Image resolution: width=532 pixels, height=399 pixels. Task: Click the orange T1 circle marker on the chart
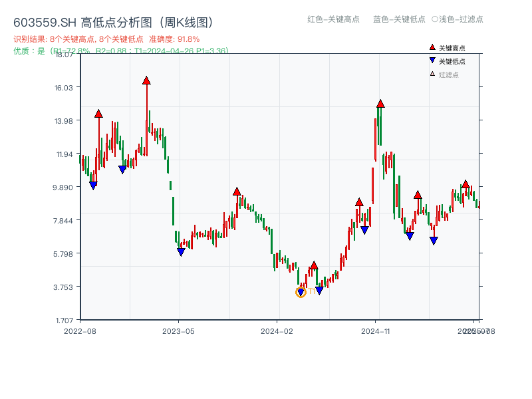pos(301,291)
